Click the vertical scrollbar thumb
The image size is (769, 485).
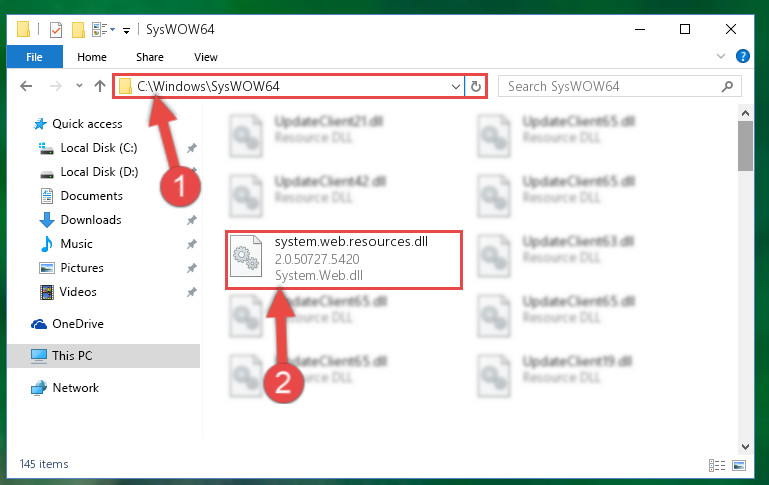pos(745,146)
